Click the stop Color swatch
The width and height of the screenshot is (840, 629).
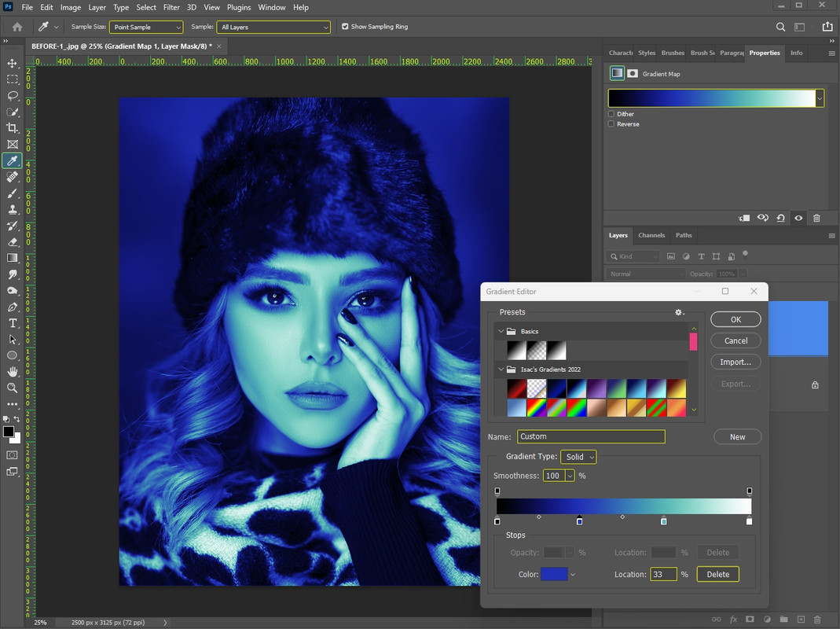(554, 574)
